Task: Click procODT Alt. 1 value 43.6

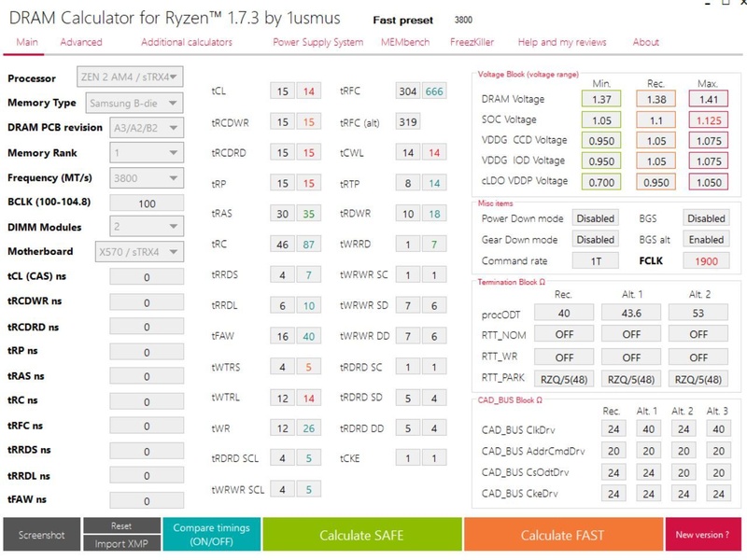Action: (x=631, y=313)
